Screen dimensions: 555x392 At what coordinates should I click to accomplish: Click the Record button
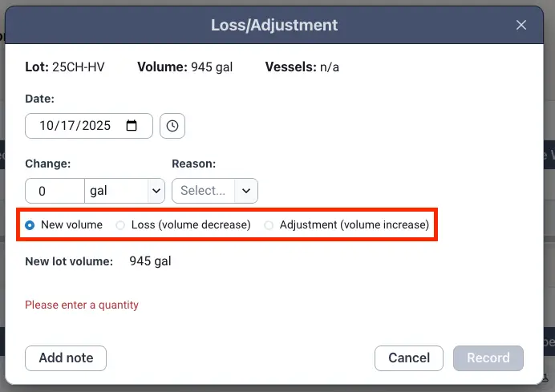point(488,358)
